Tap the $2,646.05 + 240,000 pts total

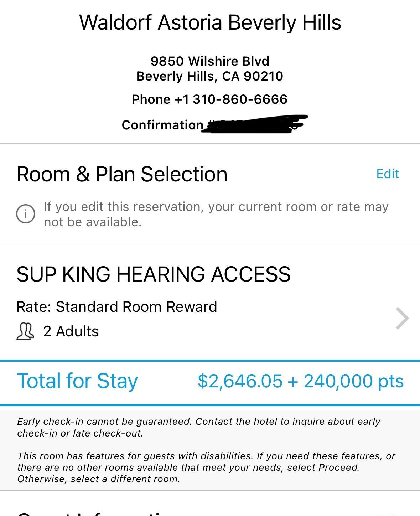coord(301,381)
